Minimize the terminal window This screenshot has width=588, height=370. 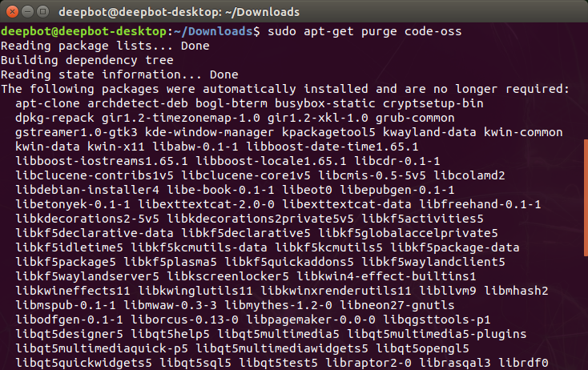point(28,12)
